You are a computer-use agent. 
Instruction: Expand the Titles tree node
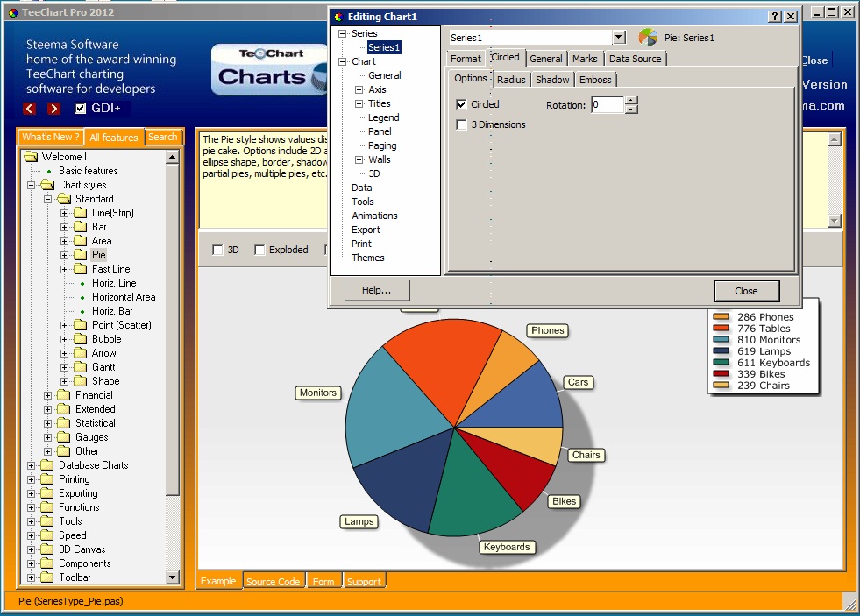(x=359, y=103)
